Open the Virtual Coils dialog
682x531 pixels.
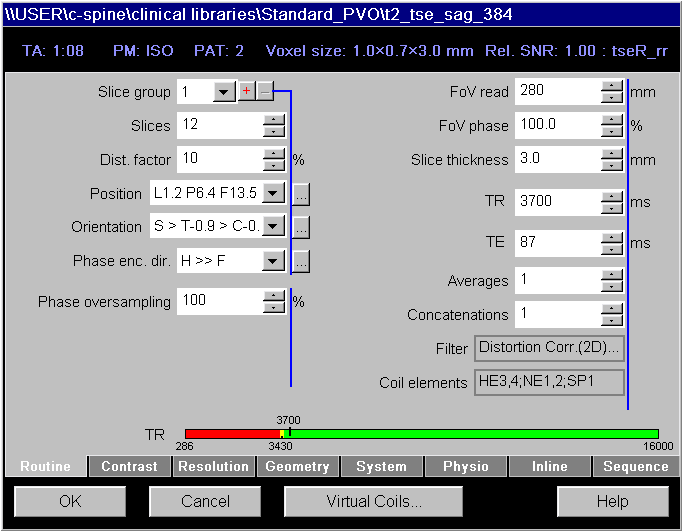coord(374,501)
